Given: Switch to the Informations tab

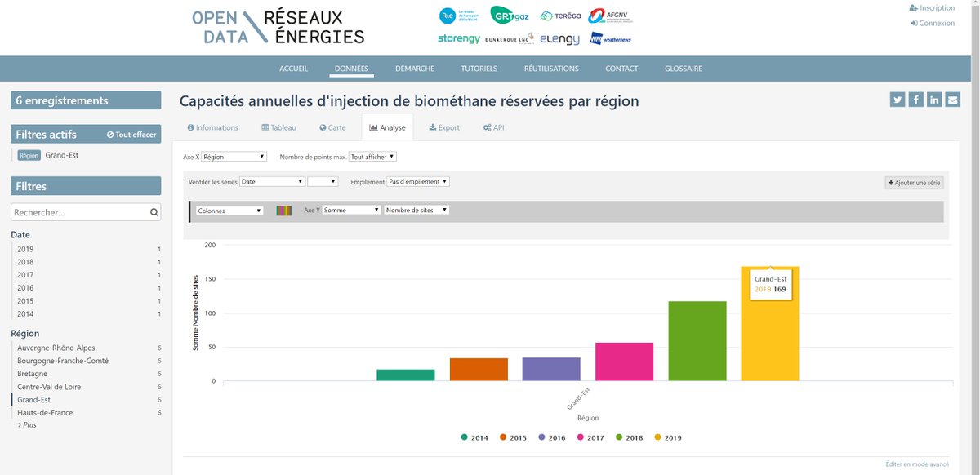Looking at the screenshot, I should 213,128.
